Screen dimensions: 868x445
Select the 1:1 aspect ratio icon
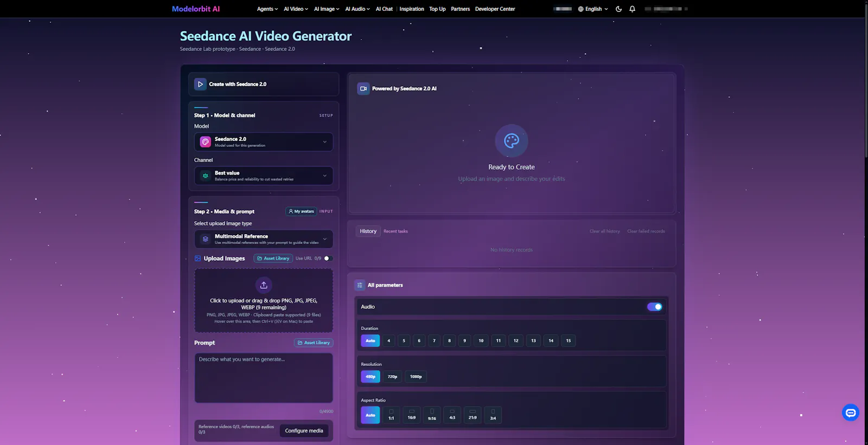pyautogui.click(x=391, y=415)
